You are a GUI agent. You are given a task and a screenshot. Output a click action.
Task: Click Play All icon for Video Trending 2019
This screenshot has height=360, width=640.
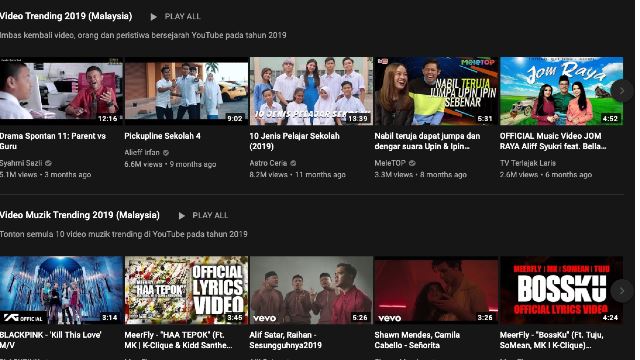pos(153,17)
